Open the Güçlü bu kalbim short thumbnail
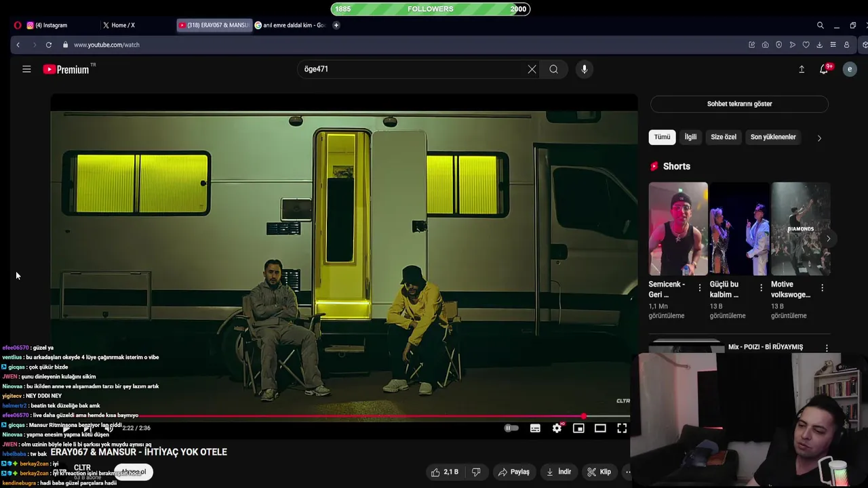Viewport: 868px width, 488px height. pos(739,228)
